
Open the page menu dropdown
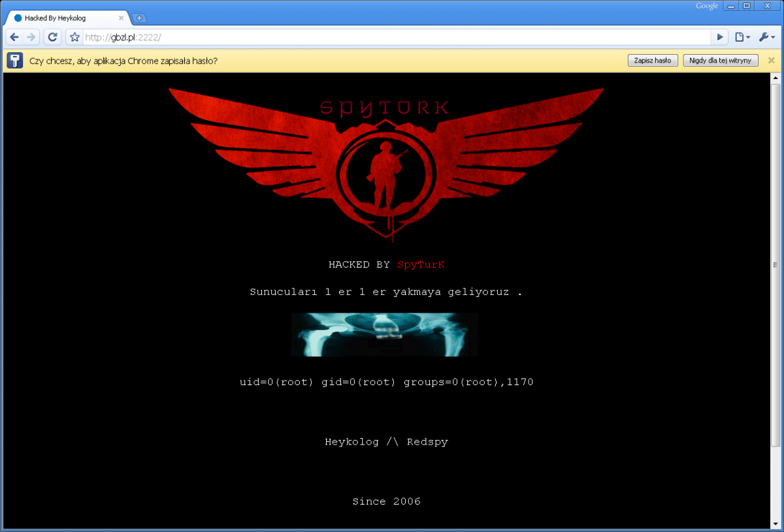(742, 37)
